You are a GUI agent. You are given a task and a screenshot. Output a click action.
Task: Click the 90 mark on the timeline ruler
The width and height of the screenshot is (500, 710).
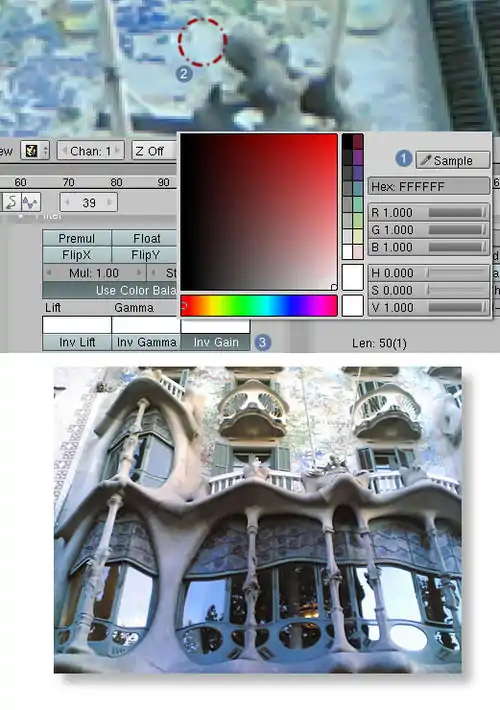coord(163,182)
